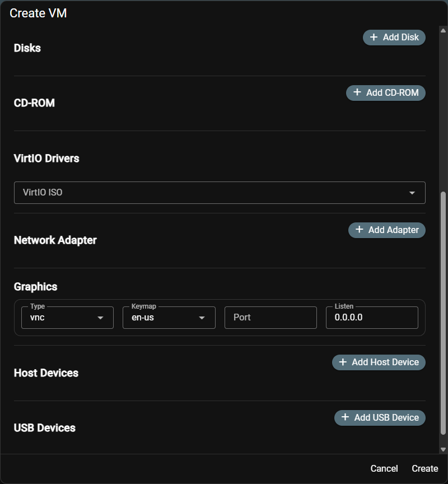This screenshot has height=484, width=448.
Task: Open the VirtIO ISO dropdown
Action: [220, 192]
